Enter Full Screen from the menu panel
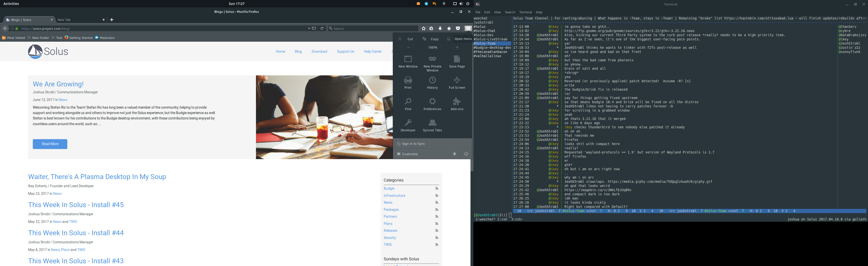Viewport: 868px width, 266px height. [x=457, y=83]
